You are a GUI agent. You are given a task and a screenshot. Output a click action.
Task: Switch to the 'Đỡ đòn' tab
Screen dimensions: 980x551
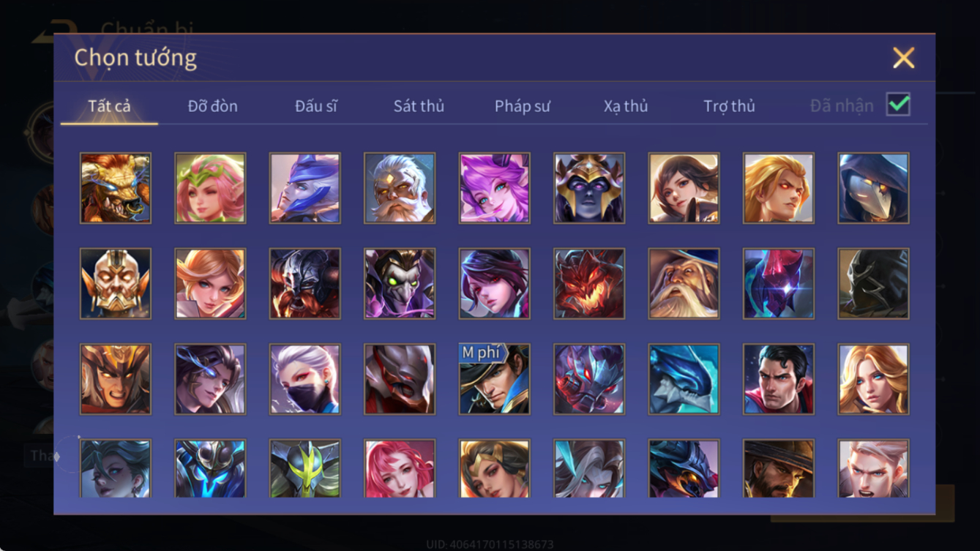click(212, 106)
